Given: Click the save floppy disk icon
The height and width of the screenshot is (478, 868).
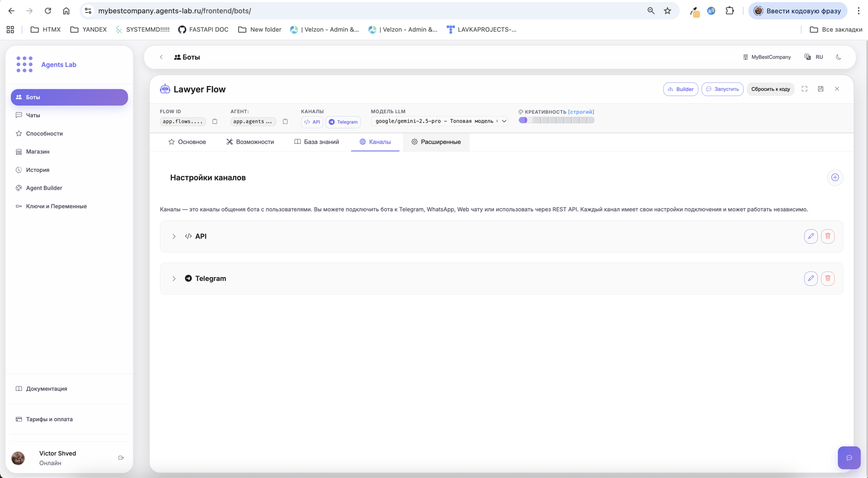Looking at the screenshot, I should pyautogui.click(x=821, y=89).
